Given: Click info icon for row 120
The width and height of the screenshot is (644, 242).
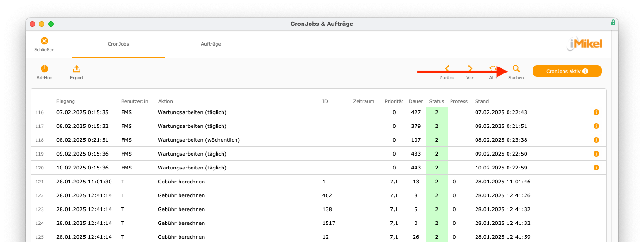Looking at the screenshot, I should [x=596, y=168].
